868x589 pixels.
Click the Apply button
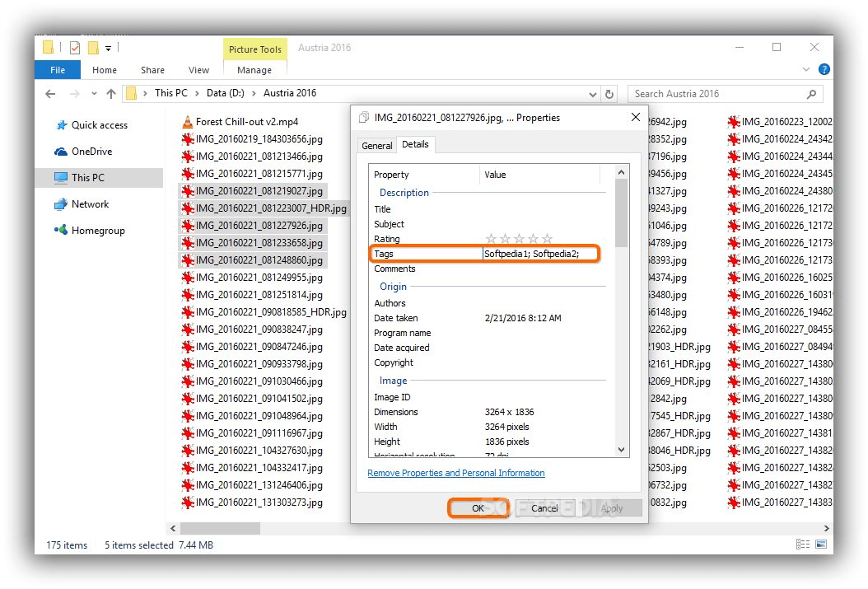pos(612,507)
